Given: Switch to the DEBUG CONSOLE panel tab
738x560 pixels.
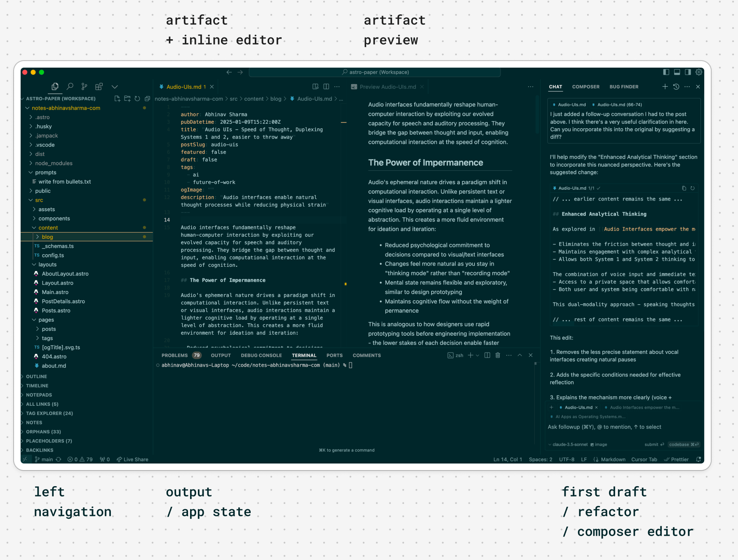Looking at the screenshot, I should 261,355.
